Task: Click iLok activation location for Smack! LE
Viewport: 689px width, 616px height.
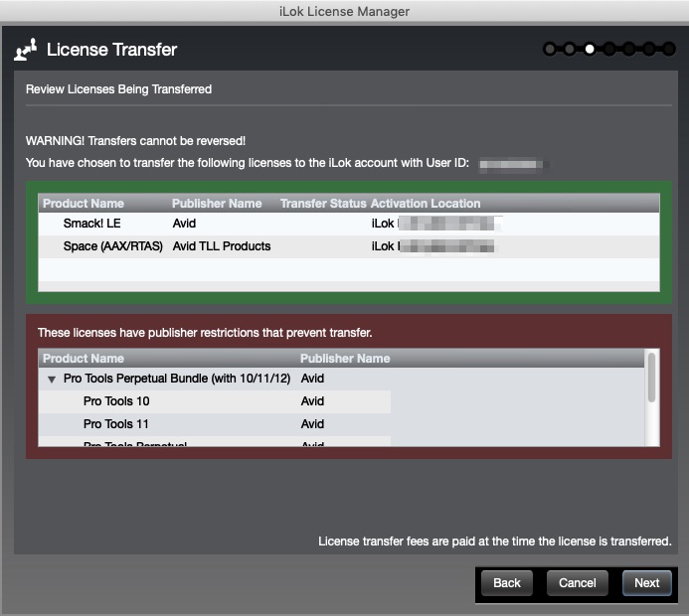Action: point(436,224)
